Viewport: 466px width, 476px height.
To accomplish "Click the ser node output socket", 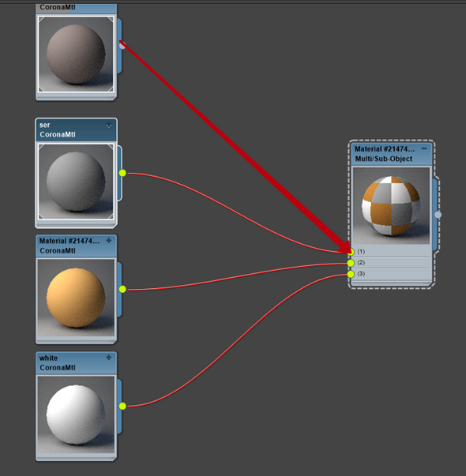I will (122, 173).
